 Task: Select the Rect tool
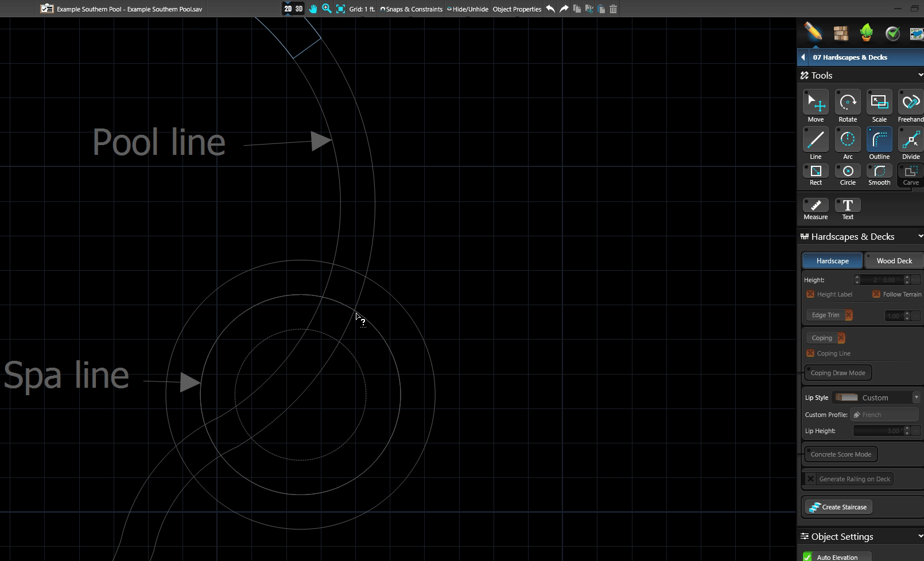coord(816,172)
